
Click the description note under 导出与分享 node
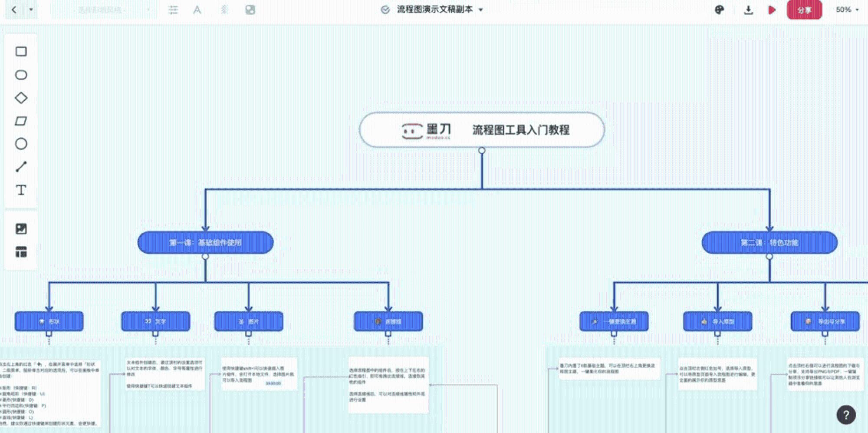pos(825,374)
